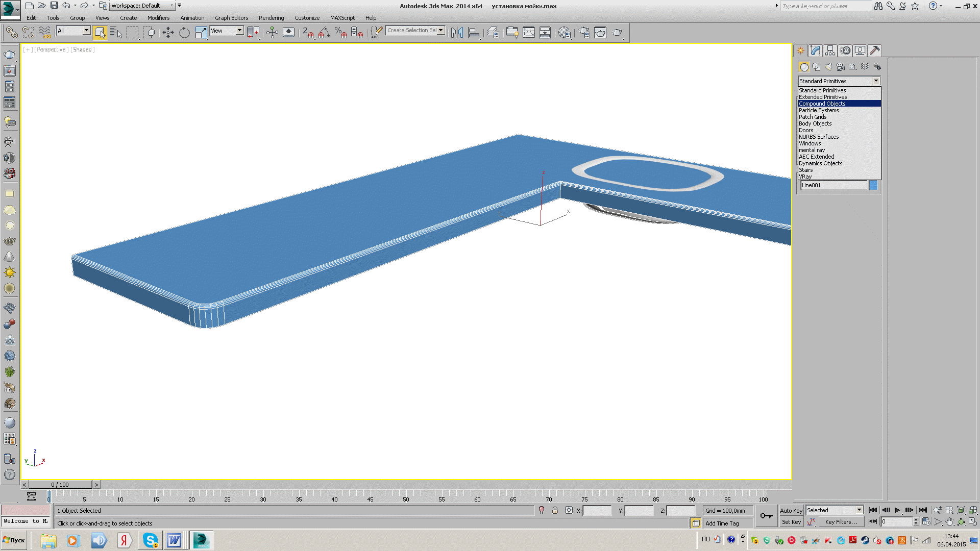
Task: Select the Cameras category icon
Action: (x=841, y=67)
